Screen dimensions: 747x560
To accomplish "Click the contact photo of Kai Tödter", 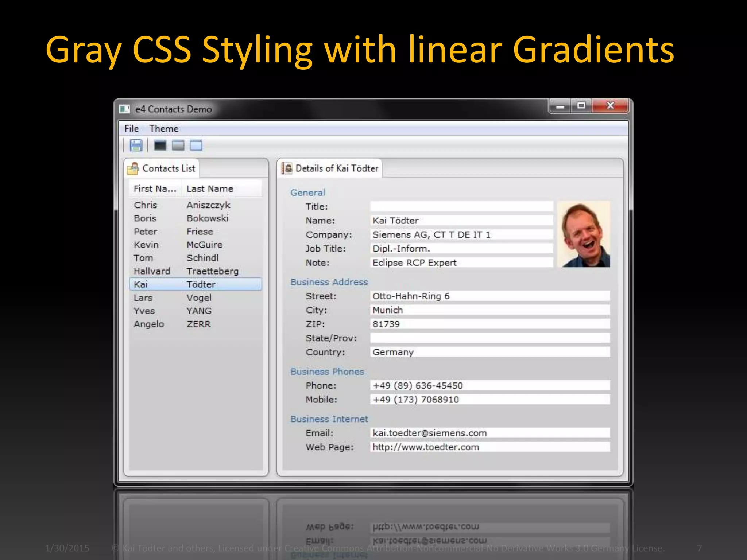I will (x=584, y=234).
